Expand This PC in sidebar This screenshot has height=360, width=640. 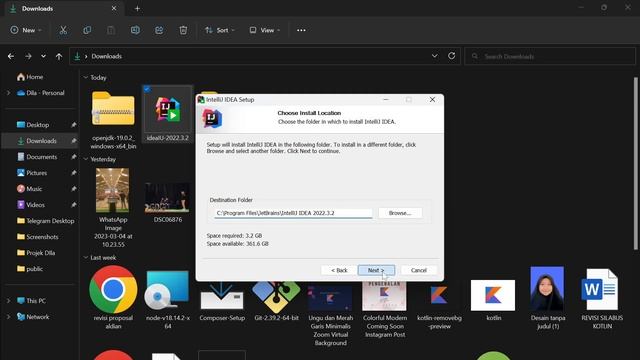(x=9, y=301)
